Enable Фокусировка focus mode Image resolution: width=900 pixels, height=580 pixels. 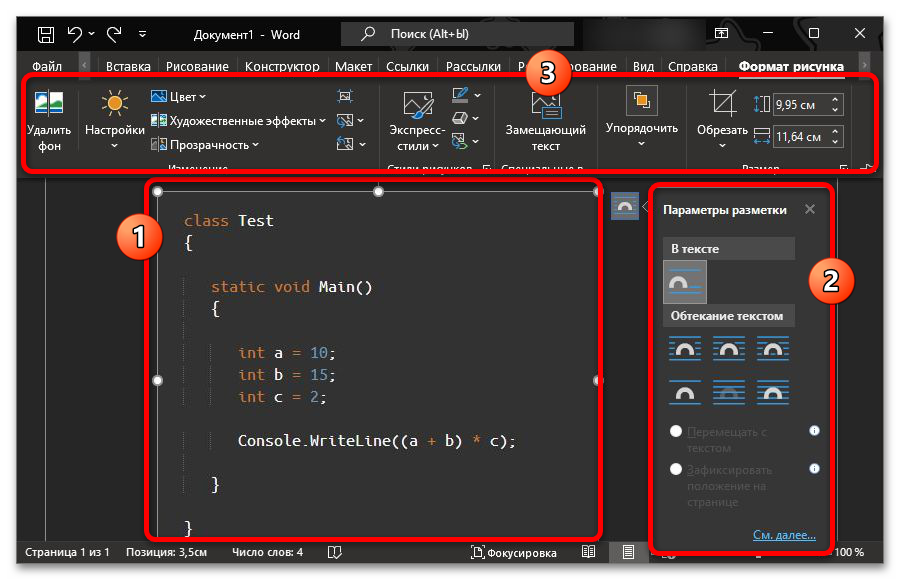(514, 552)
